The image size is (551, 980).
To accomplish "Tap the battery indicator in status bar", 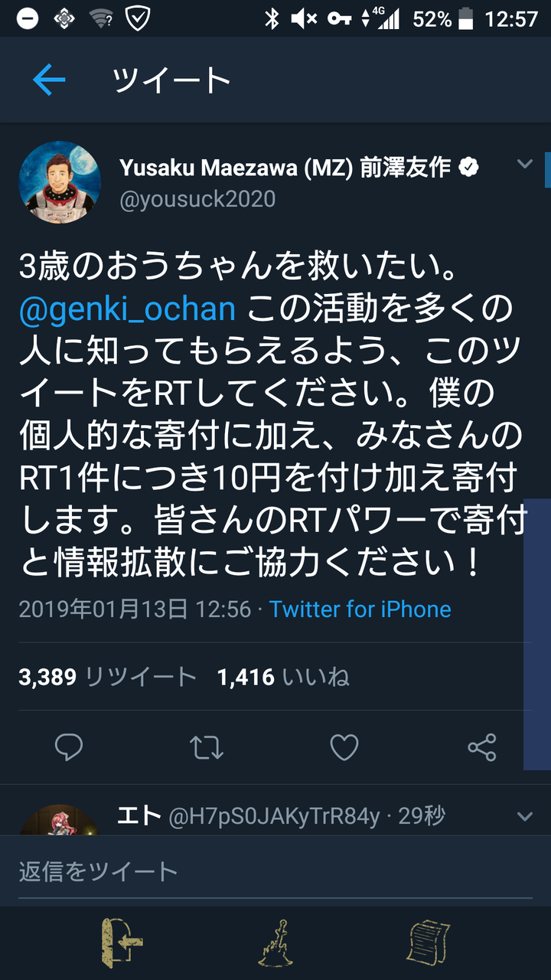I will tap(466, 19).
